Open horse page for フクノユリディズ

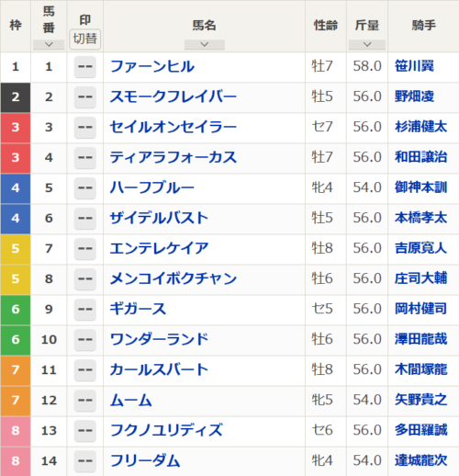166,430
